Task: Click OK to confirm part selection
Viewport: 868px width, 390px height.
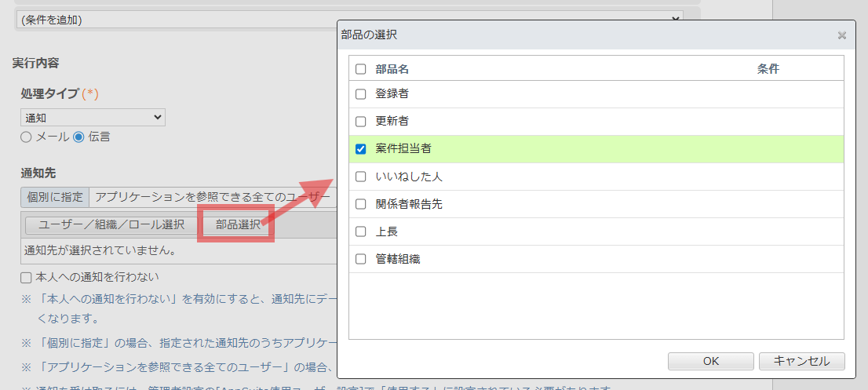Action: [x=710, y=361]
